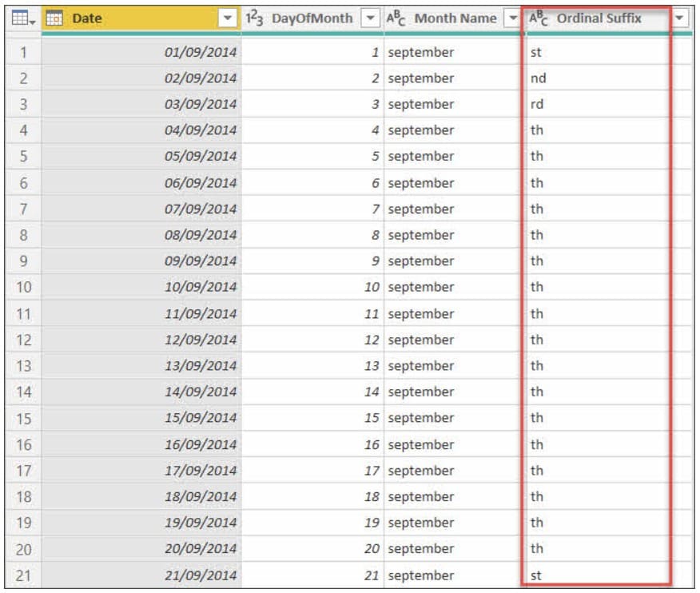Click date cell 08/09/2014

coord(141,235)
